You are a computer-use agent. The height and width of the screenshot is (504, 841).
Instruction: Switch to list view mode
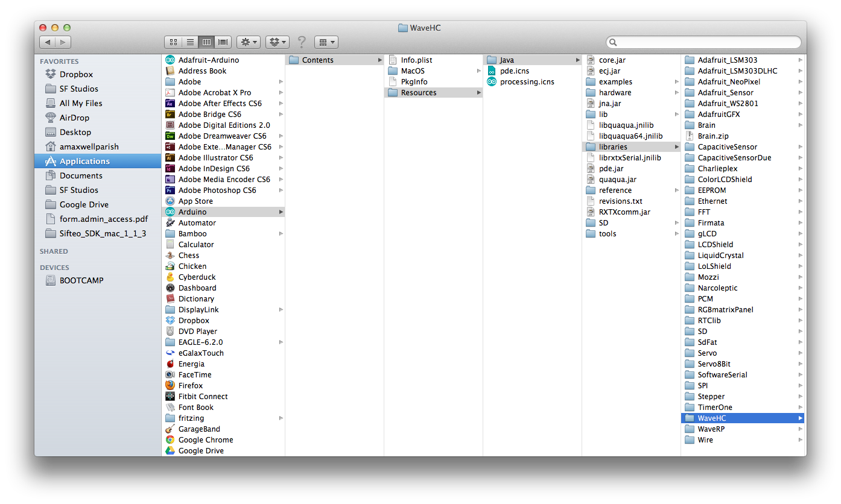(190, 42)
